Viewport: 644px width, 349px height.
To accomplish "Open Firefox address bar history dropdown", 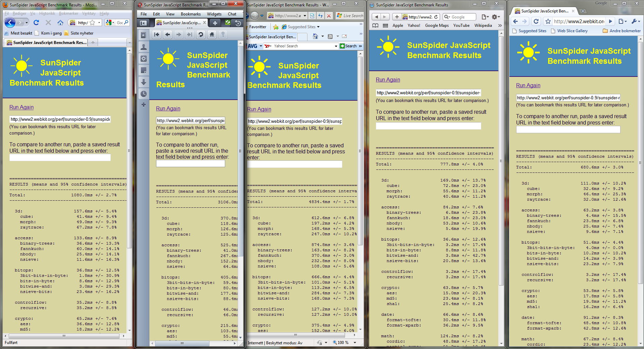I will pos(99,22).
